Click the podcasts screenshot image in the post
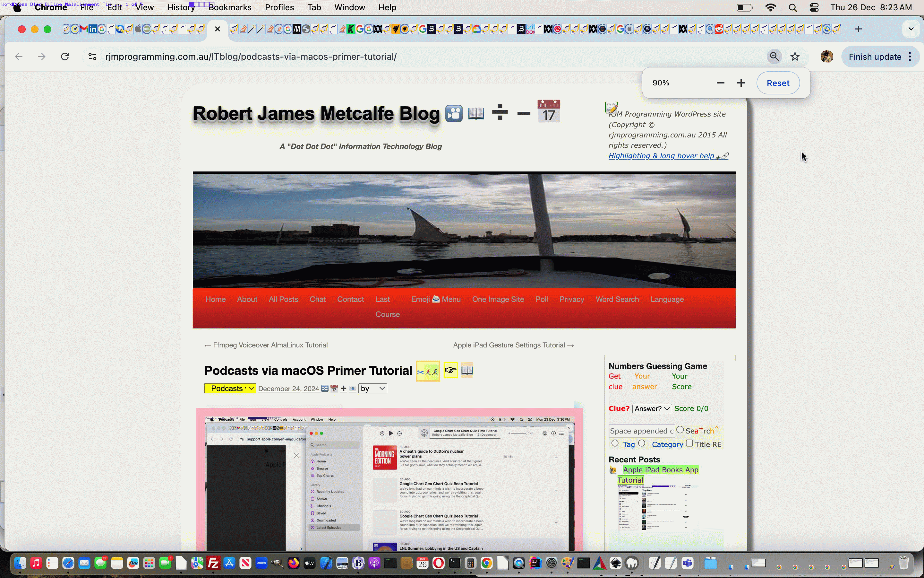Viewport: 924px width, 578px height. tap(389, 480)
